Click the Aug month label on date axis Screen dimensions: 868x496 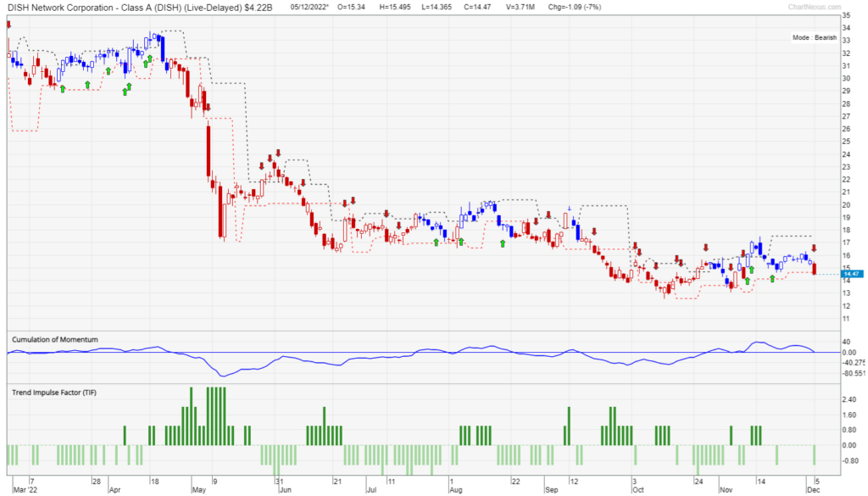click(455, 490)
